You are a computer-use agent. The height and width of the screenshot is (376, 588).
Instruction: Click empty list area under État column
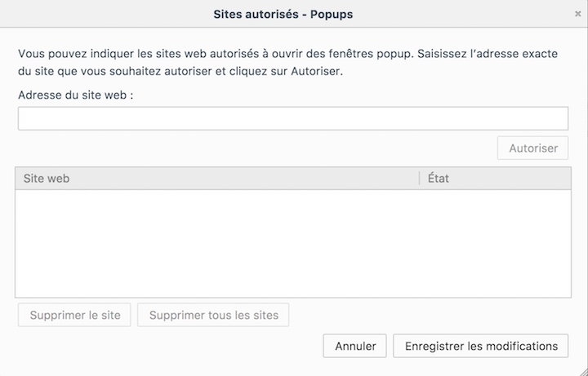pos(496,243)
